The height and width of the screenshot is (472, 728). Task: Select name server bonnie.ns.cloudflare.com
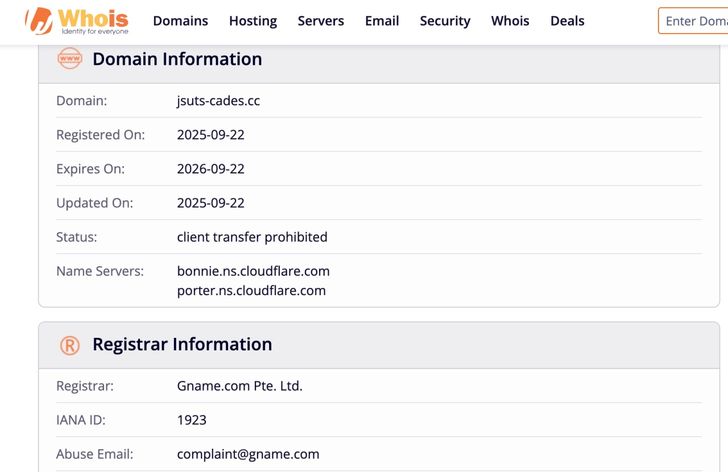pos(254,271)
